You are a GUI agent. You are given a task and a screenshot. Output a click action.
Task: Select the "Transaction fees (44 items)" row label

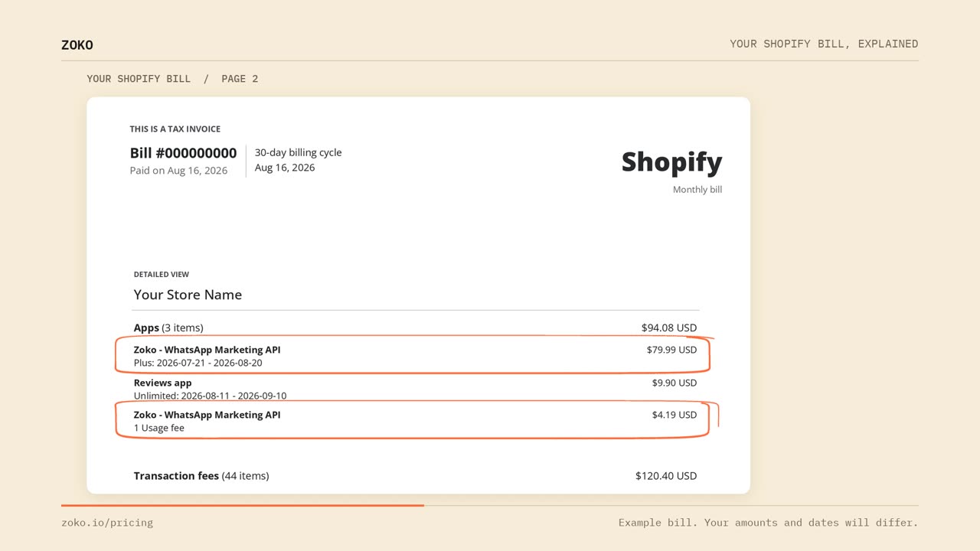coord(201,476)
